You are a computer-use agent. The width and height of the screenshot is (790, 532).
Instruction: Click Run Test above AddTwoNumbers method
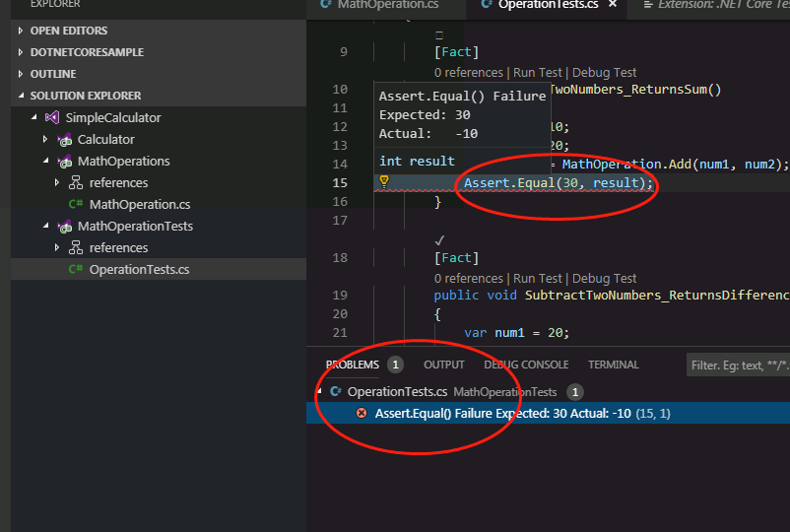click(537, 73)
